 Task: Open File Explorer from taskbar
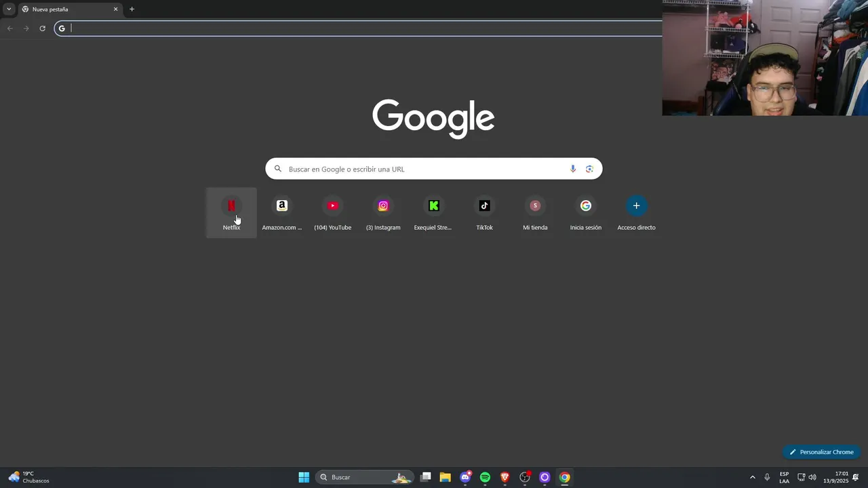pos(445,477)
